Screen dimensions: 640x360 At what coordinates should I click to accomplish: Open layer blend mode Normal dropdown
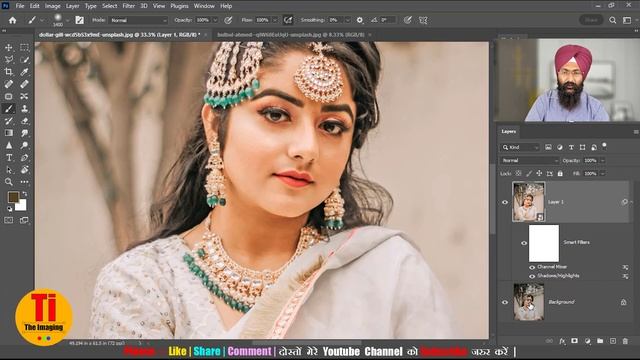[x=530, y=160]
